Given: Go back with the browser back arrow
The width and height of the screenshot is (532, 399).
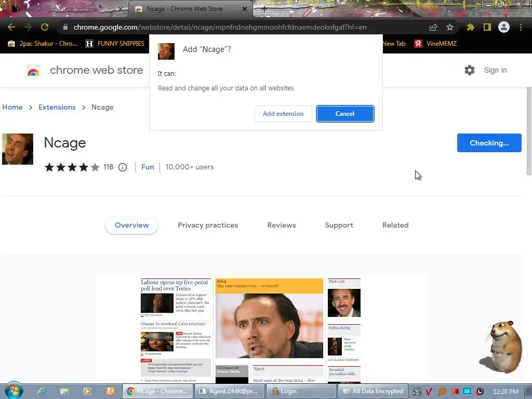Looking at the screenshot, I should click(11, 27).
